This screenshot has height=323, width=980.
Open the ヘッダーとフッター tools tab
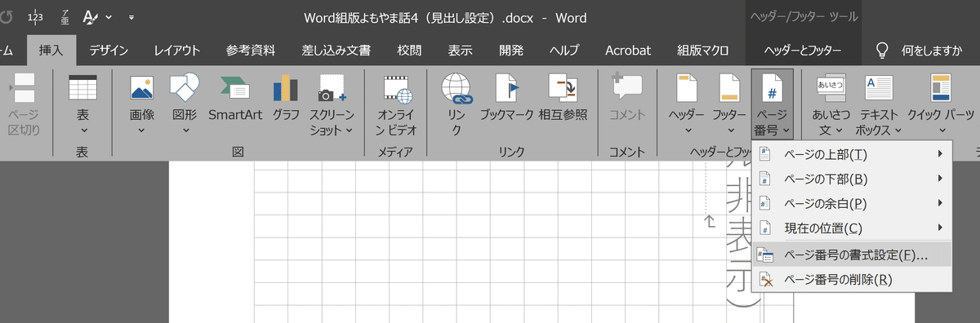click(x=803, y=50)
